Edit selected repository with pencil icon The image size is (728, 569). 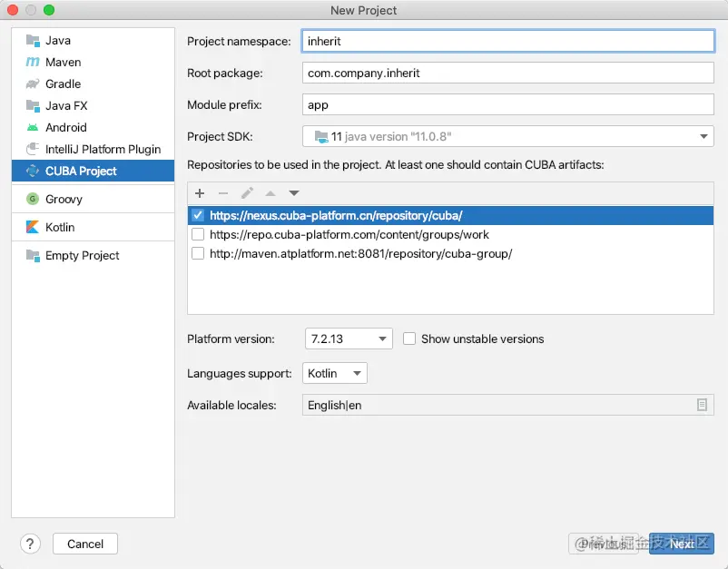[247, 193]
